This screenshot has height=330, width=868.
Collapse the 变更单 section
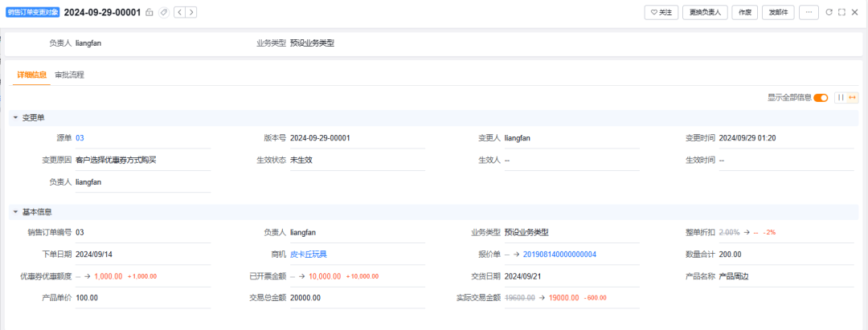click(x=15, y=118)
